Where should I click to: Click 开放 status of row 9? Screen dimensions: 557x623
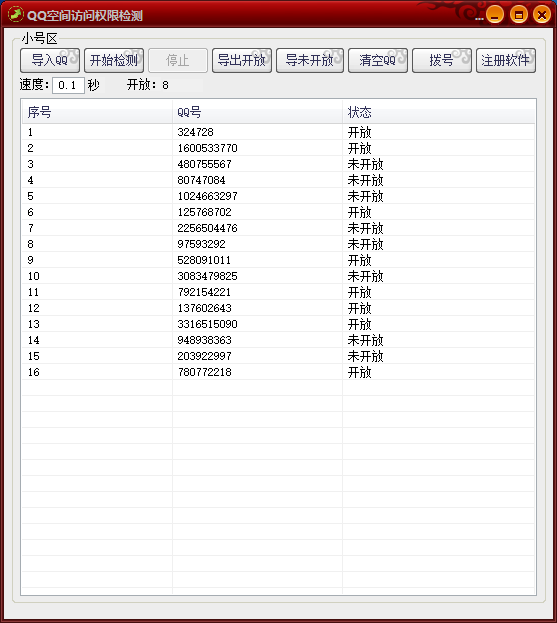(x=360, y=260)
